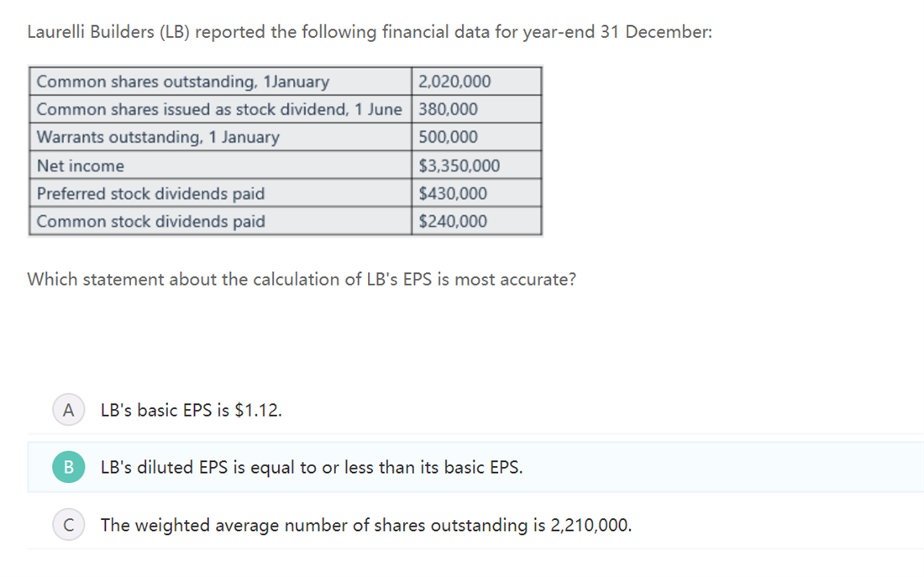Choose the weighted average shares 2,210,000 answer
924x577 pixels.
[366, 525]
